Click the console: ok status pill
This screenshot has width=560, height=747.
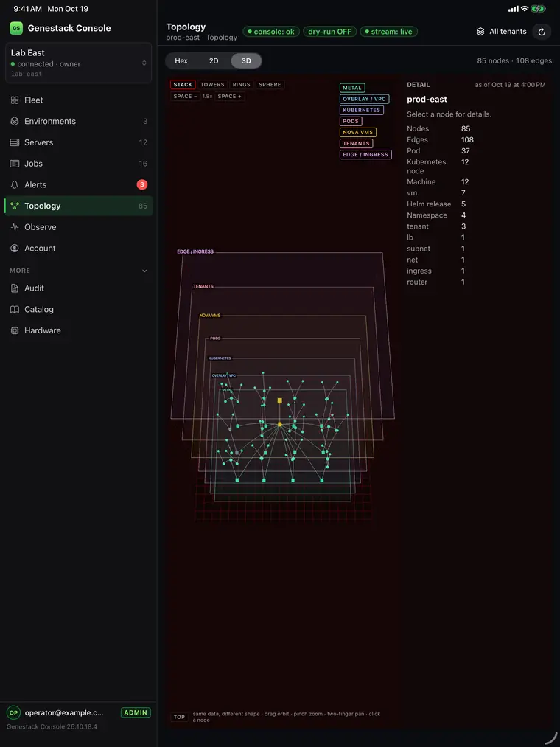[x=271, y=32]
